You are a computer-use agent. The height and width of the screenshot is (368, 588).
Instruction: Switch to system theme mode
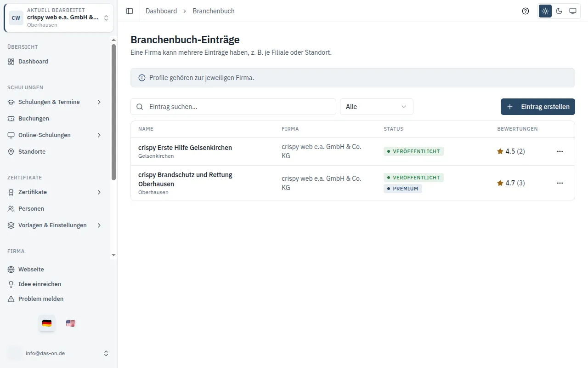pyautogui.click(x=573, y=11)
